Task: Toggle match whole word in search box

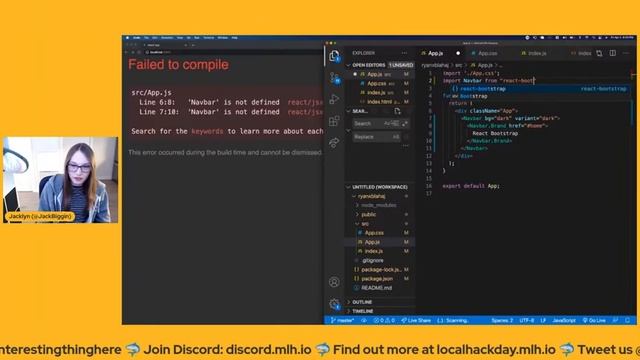Action: tap(396, 124)
